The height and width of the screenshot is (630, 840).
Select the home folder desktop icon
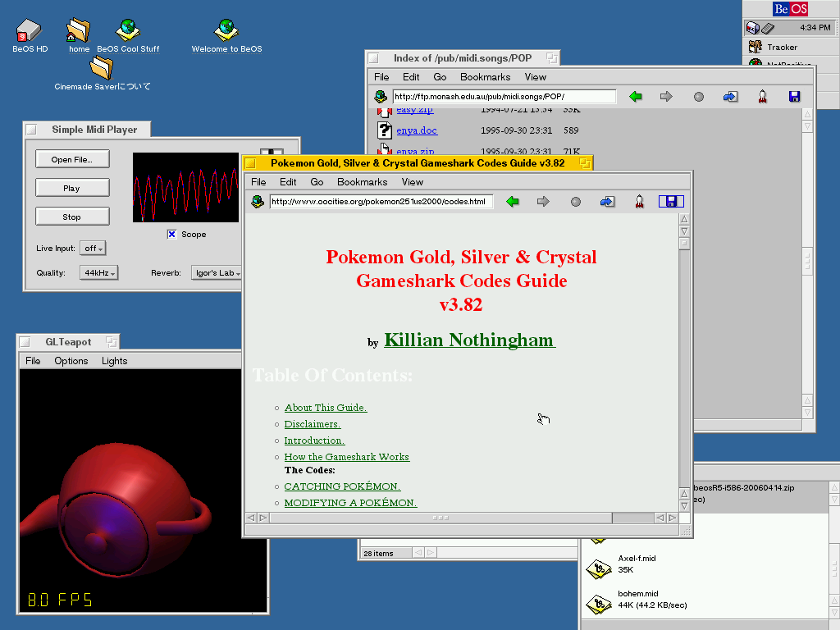[x=78, y=30]
